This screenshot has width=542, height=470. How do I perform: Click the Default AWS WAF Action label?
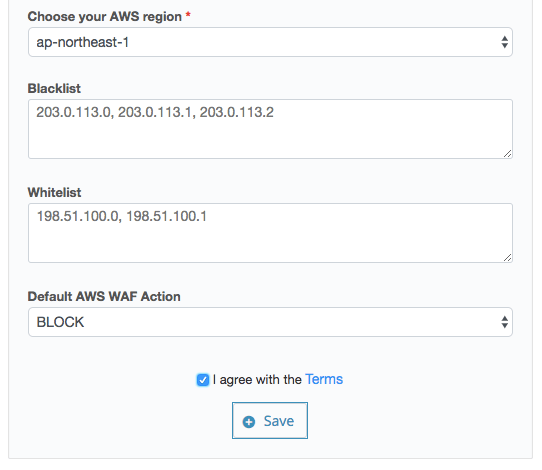104,297
